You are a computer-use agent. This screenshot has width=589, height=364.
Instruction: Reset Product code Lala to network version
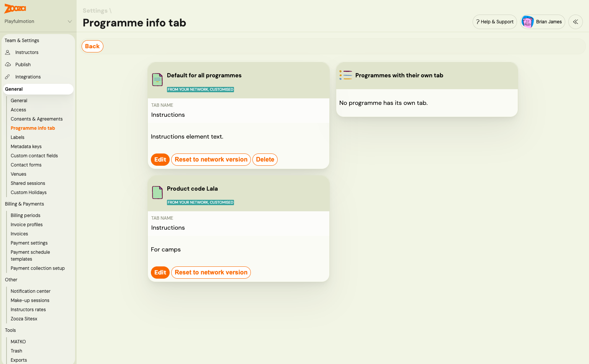211,273
